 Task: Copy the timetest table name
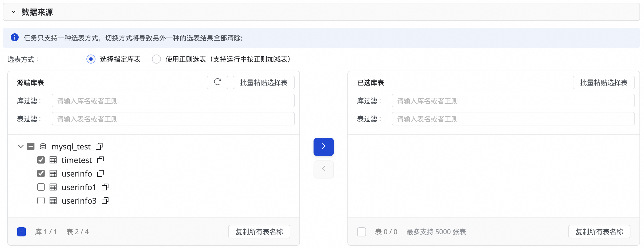tap(101, 160)
